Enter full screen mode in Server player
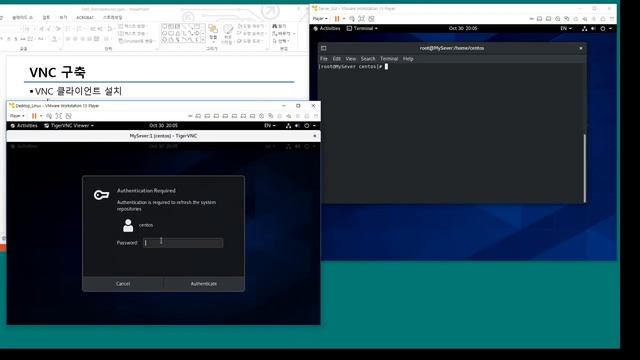This screenshot has width=640, height=360. (x=361, y=19)
